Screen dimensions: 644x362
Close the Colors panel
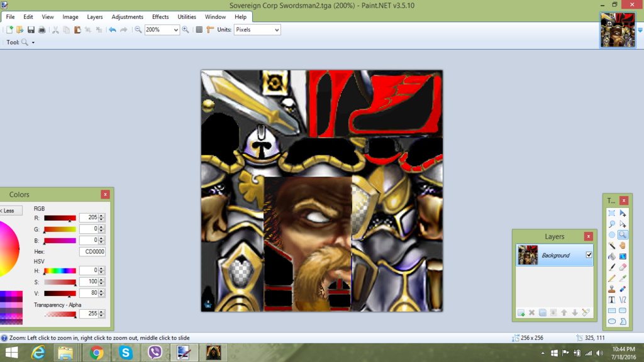(x=105, y=195)
